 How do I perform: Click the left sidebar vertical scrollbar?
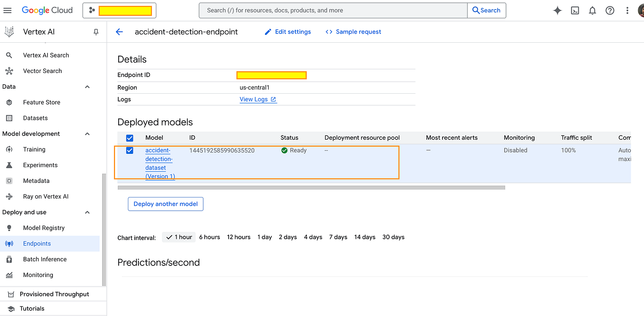tap(104, 230)
